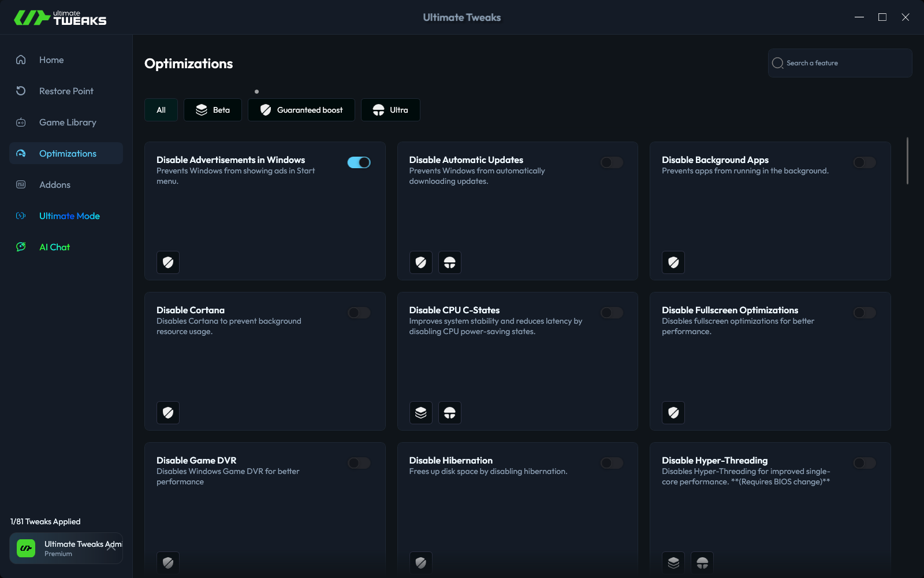Click the Restore Point sidebar icon

pyautogui.click(x=21, y=91)
